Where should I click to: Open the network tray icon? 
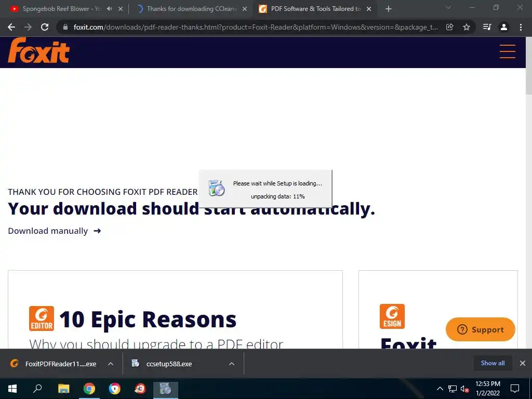(453, 389)
